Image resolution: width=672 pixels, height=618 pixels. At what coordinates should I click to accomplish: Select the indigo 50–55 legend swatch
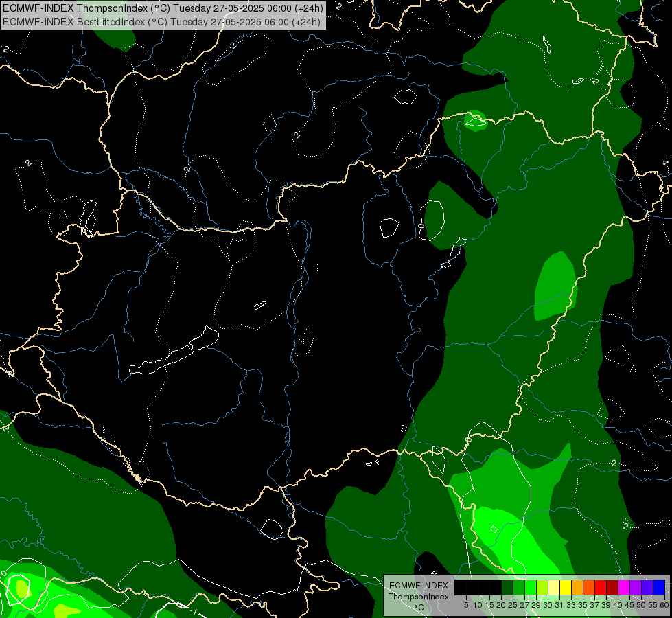647,587
